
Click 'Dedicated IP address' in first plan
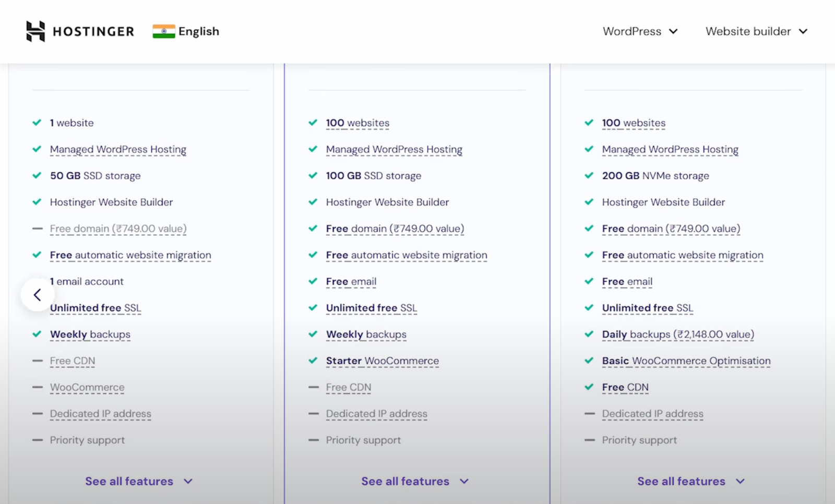[x=101, y=414]
